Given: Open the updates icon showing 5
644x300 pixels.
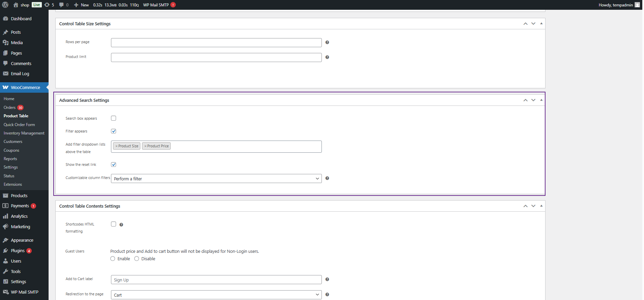Looking at the screenshot, I should (x=49, y=5).
